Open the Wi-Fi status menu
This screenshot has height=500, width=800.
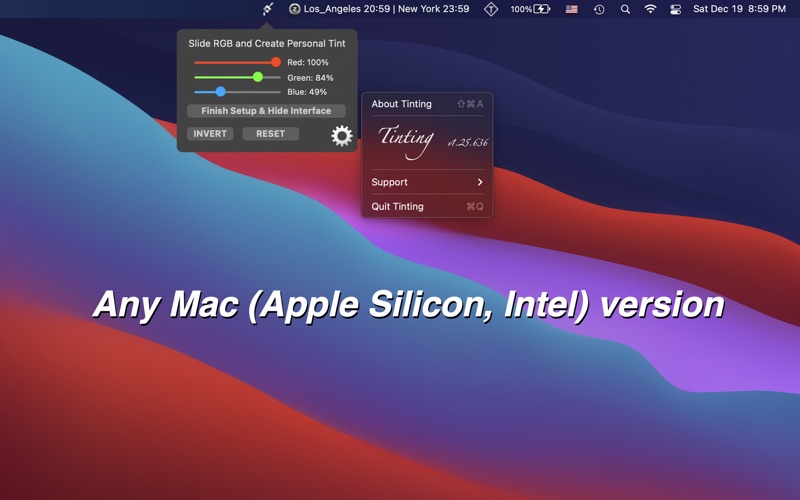point(650,9)
